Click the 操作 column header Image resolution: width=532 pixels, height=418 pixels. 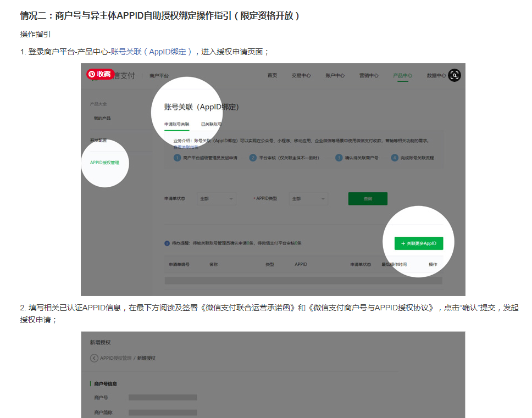433,264
